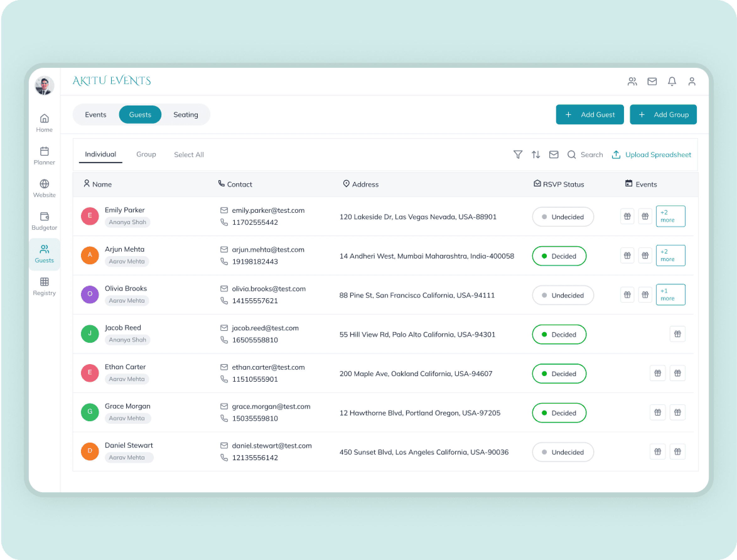Go to Registry in sidebar
737x560 pixels.
pos(44,286)
